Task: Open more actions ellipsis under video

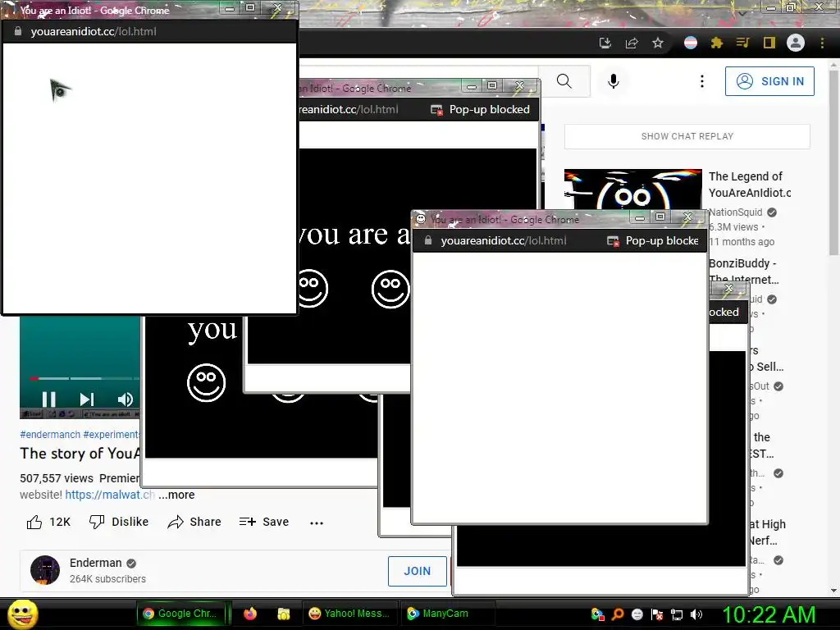Action: point(317,523)
